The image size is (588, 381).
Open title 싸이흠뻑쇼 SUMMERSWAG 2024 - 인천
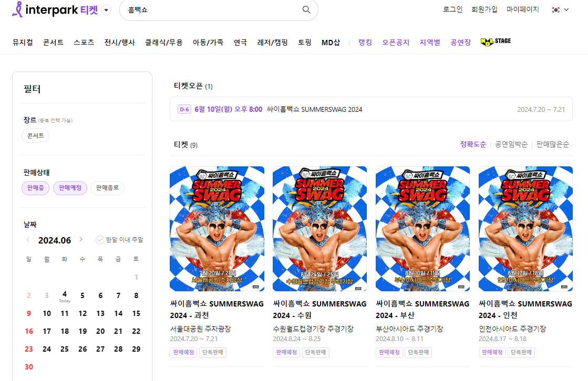526,310
